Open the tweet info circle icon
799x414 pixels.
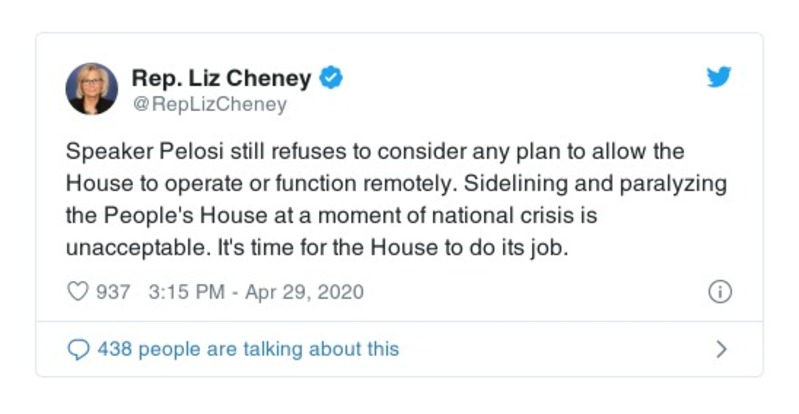[720, 293]
